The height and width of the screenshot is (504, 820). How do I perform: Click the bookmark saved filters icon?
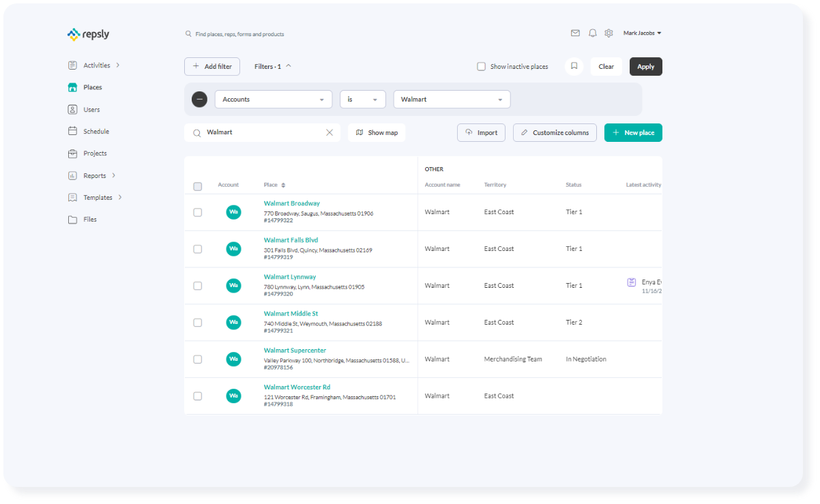pyautogui.click(x=574, y=66)
